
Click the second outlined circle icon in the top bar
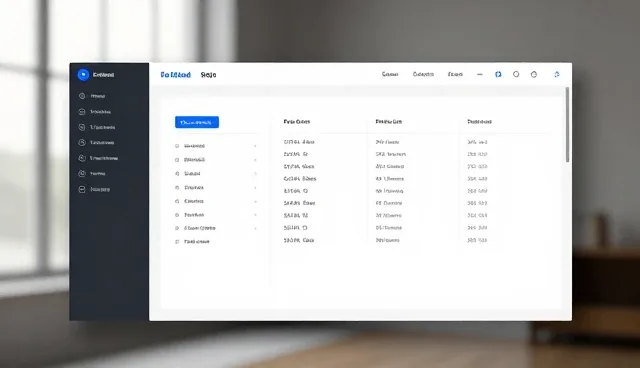click(533, 74)
